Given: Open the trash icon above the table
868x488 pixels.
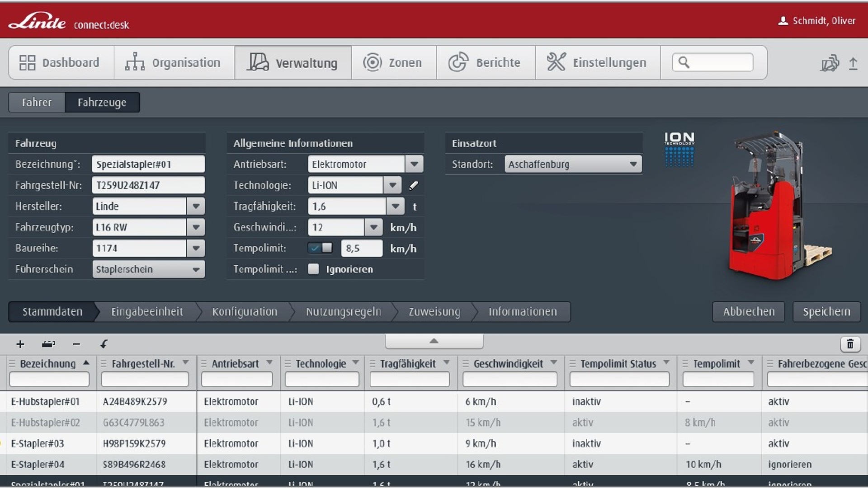Looking at the screenshot, I should tap(850, 344).
